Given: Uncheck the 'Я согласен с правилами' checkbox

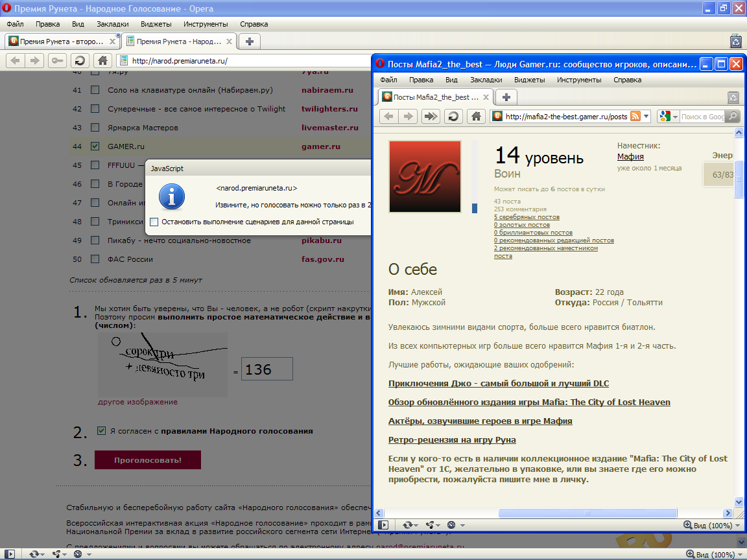Looking at the screenshot, I should pos(101,431).
